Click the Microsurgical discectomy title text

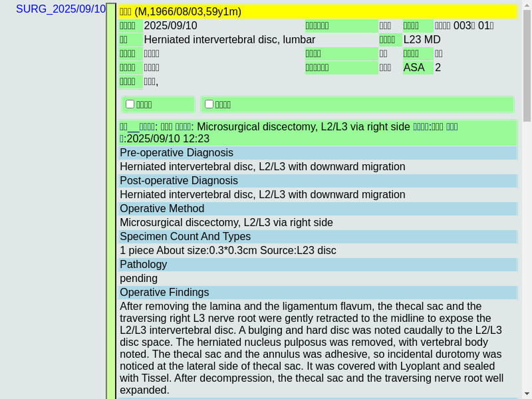click(x=303, y=127)
